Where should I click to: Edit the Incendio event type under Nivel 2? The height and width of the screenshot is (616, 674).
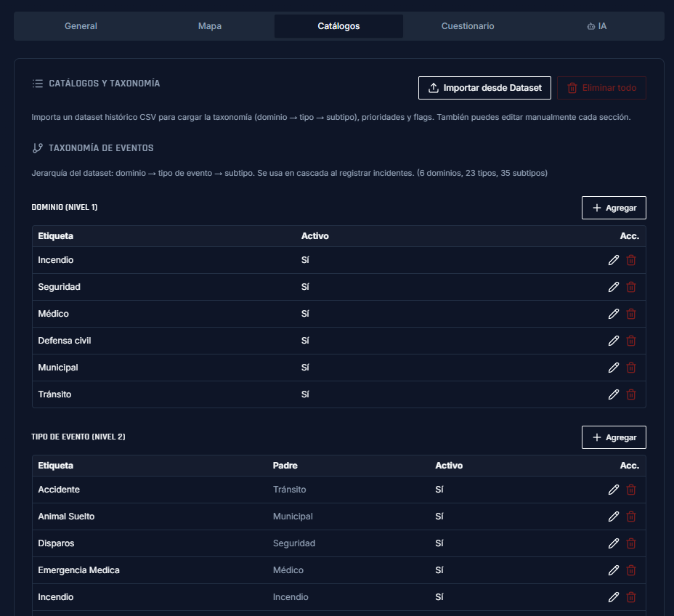click(614, 597)
